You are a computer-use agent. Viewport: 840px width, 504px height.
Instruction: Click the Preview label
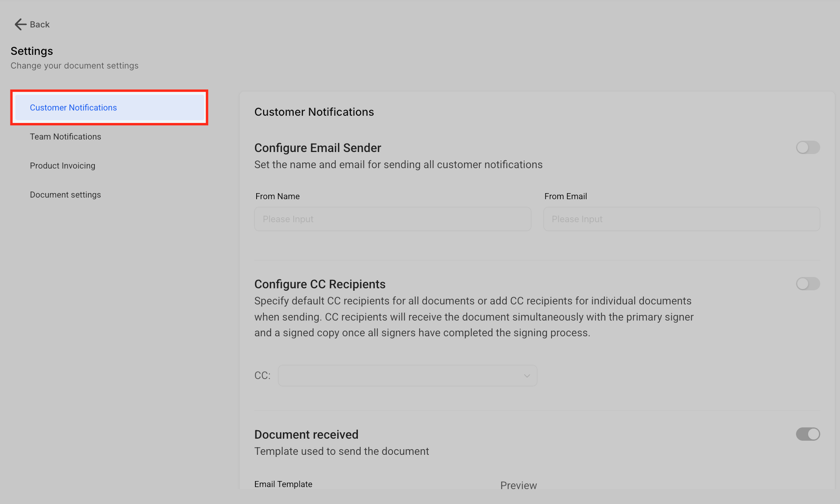(x=518, y=485)
